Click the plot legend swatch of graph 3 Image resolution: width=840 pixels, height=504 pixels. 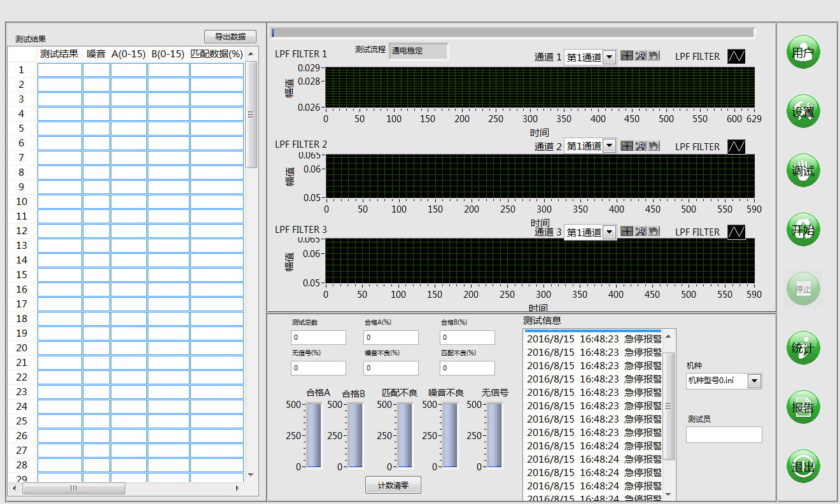736,232
